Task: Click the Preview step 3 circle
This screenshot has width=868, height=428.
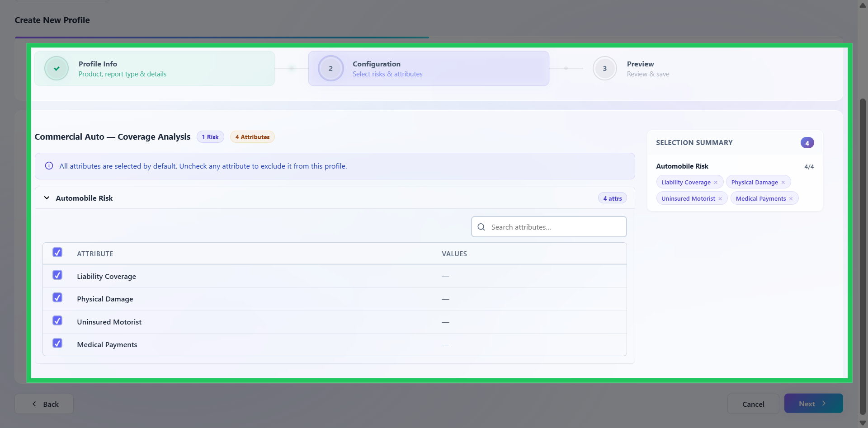Action: pos(605,69)
